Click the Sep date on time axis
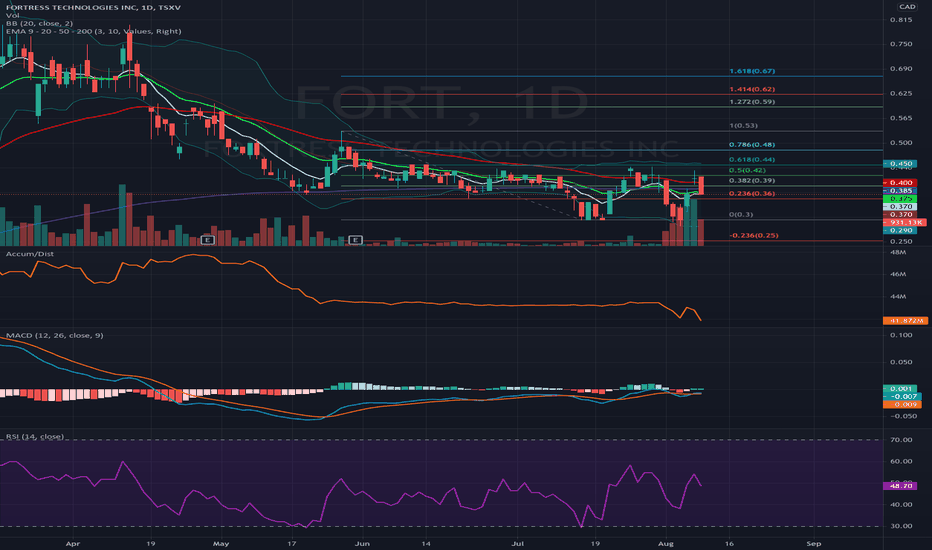Viewport: 932px width, 550px height. (x=814, y=543)
